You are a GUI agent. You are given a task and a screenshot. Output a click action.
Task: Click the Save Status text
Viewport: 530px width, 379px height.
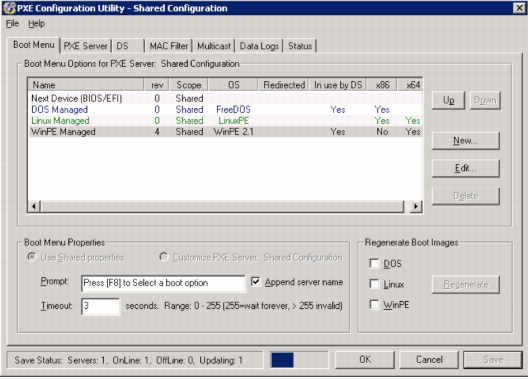click(128, 360)
